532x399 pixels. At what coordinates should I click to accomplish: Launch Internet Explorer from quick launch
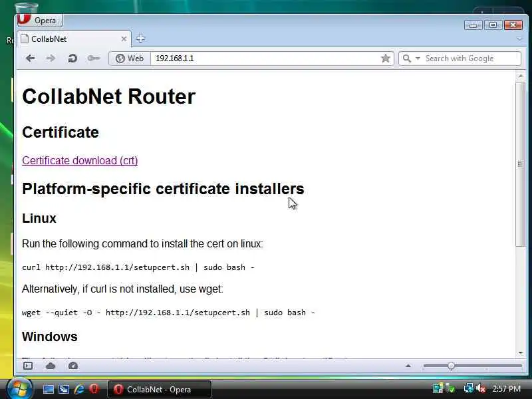pyautogui.click(x=79, y=389)
